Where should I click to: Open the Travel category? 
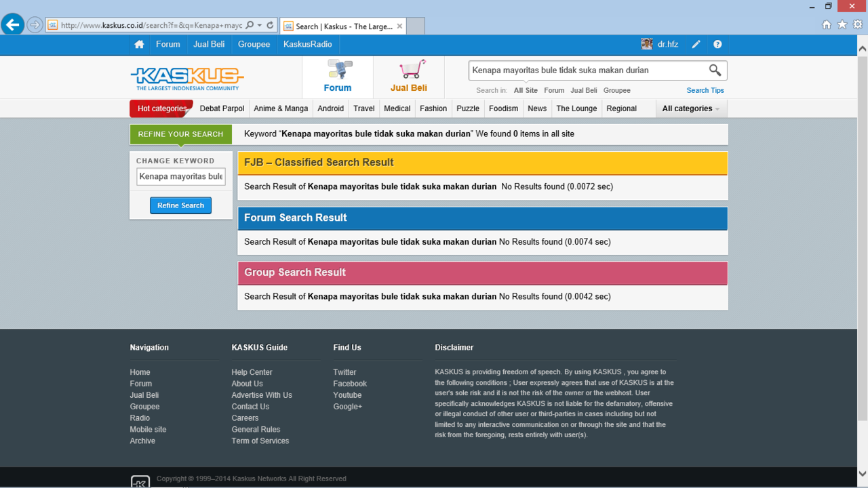(364, 108)
